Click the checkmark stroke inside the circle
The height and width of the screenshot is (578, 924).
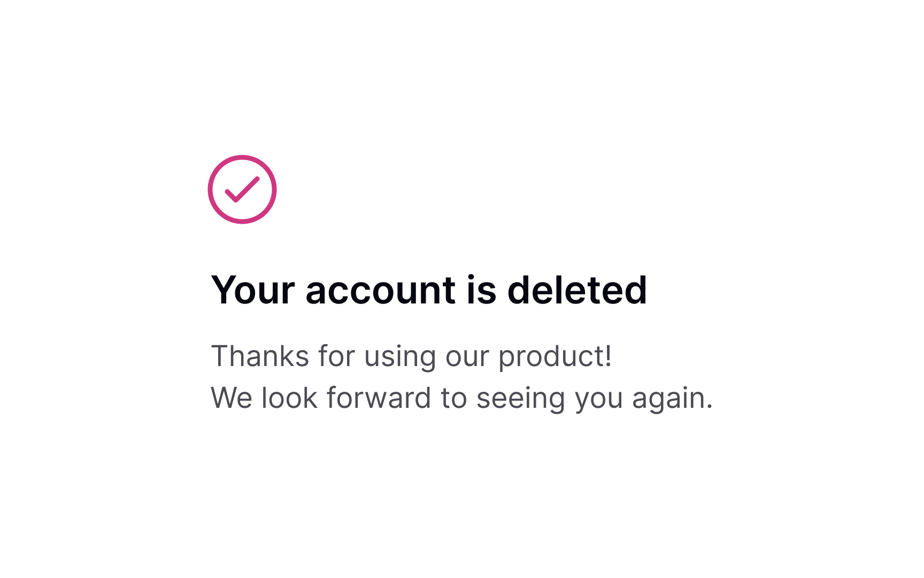[242, 189]
